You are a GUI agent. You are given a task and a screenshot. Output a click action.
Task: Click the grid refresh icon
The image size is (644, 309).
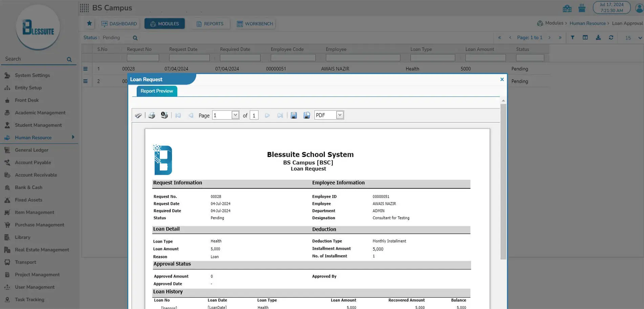click(611, 38)
